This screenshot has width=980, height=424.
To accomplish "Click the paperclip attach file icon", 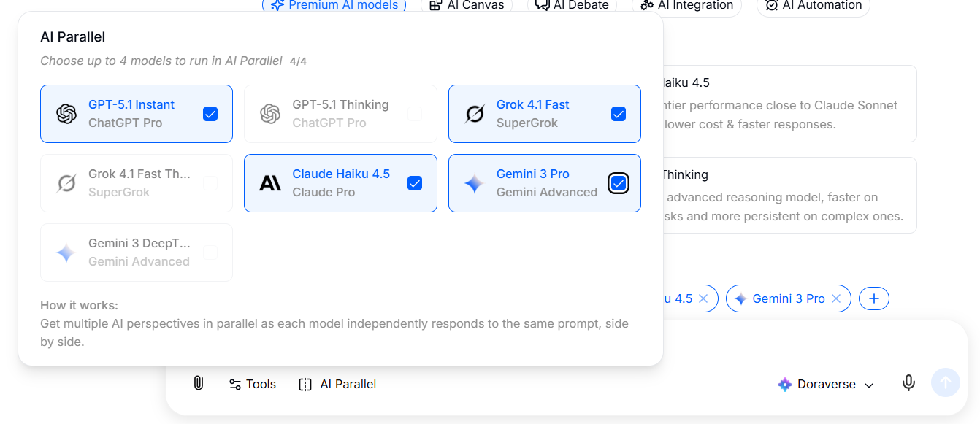I will pyautogui.click(x=198, y=383).
